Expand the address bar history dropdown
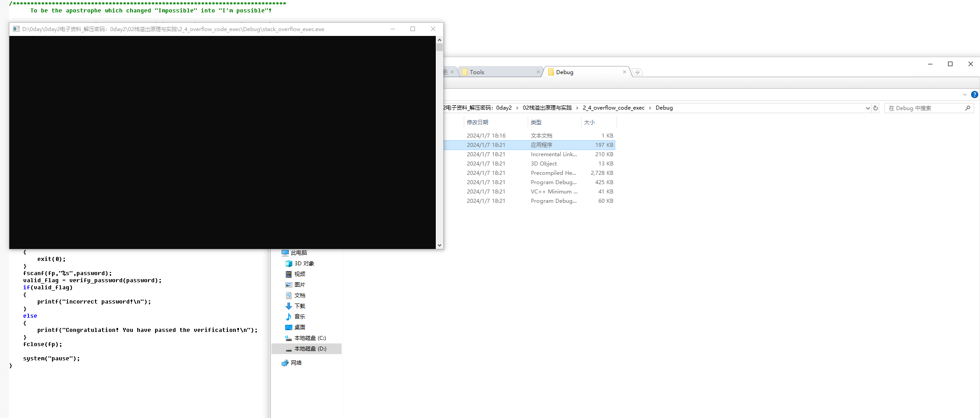980x418 pixels. 868,108
